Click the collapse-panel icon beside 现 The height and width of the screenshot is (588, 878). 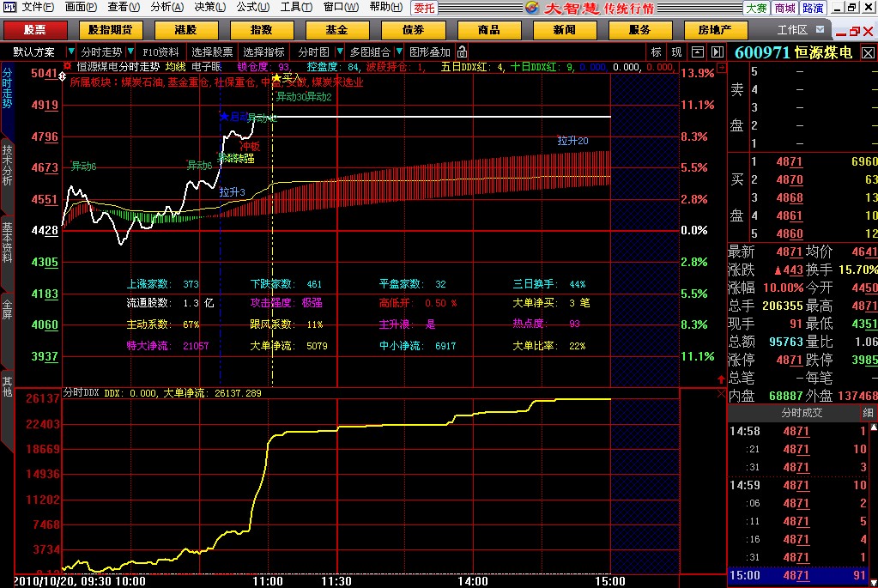pyautogui.click(x=697, y=52)
